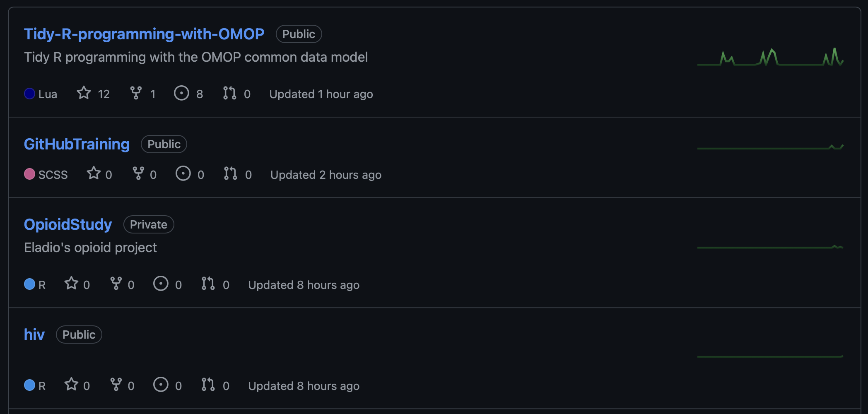This screenshot has width=868, height=414.
Task: Click star icon on Tidy-R-programming-with-OMOP
Action: [84, 93]
